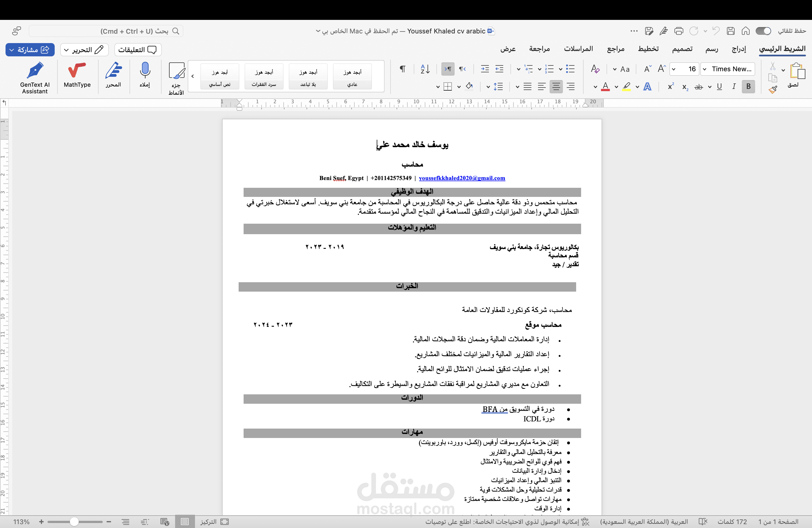The height and width of the screenshot is (528, 812).
Task: Increase the paragraph indent
Action: (485, 69)
